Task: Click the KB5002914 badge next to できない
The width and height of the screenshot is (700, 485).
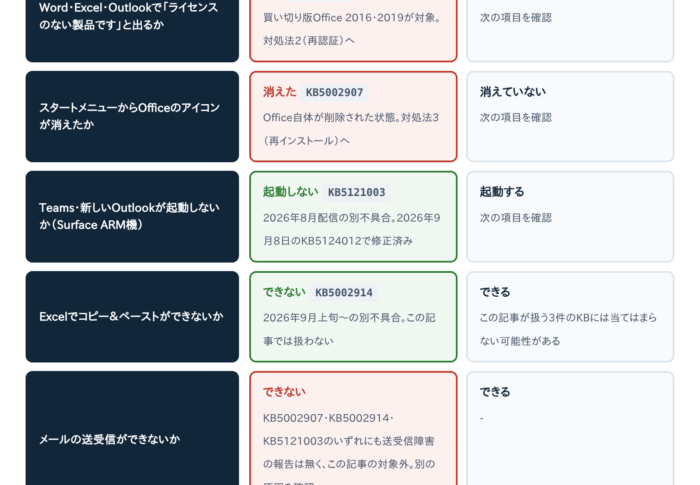Action: click(x=344, y=293)
